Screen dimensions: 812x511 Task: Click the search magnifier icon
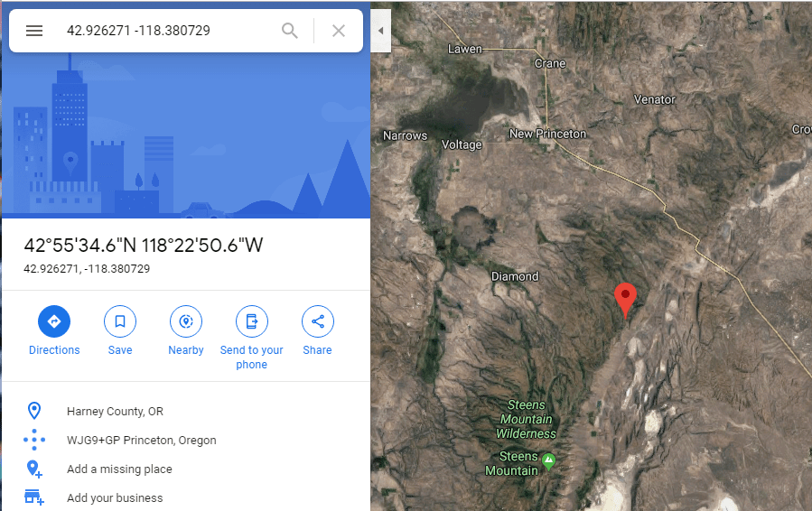click(289, 31)
